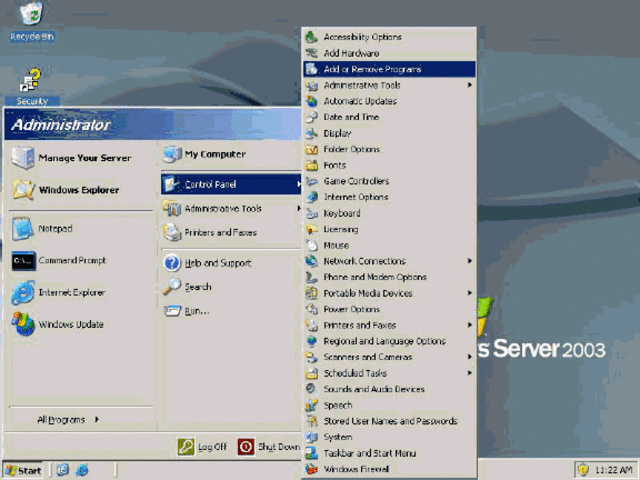Expand Control Panel in Start menu
This screenshot has height=480, width=640.
(231, 184)
